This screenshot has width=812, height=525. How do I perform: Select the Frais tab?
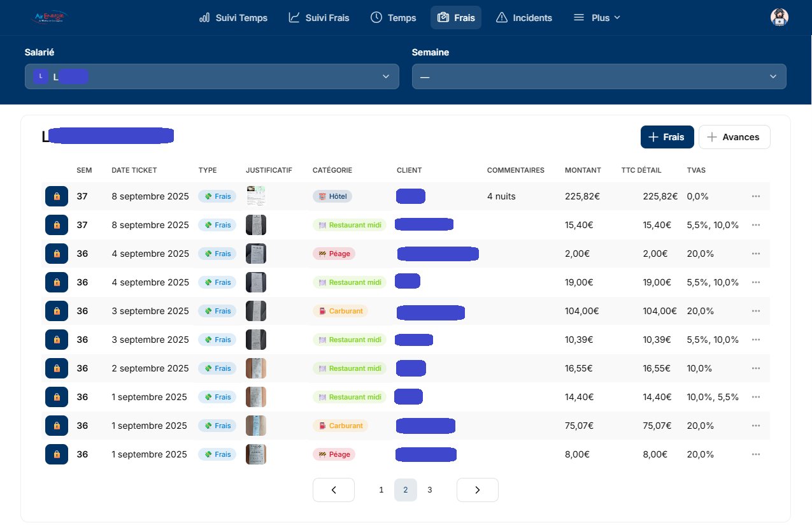(x=456, y=18)
